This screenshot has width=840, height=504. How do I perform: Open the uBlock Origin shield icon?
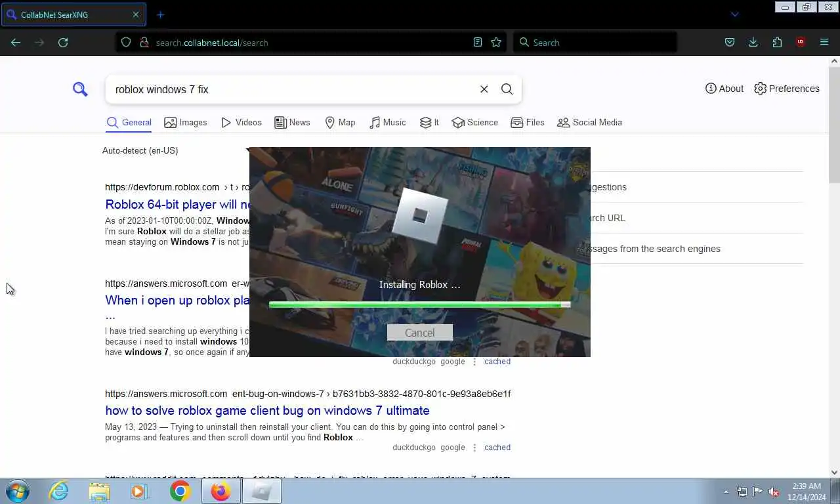pyautogui.click(x=801, y=42)
